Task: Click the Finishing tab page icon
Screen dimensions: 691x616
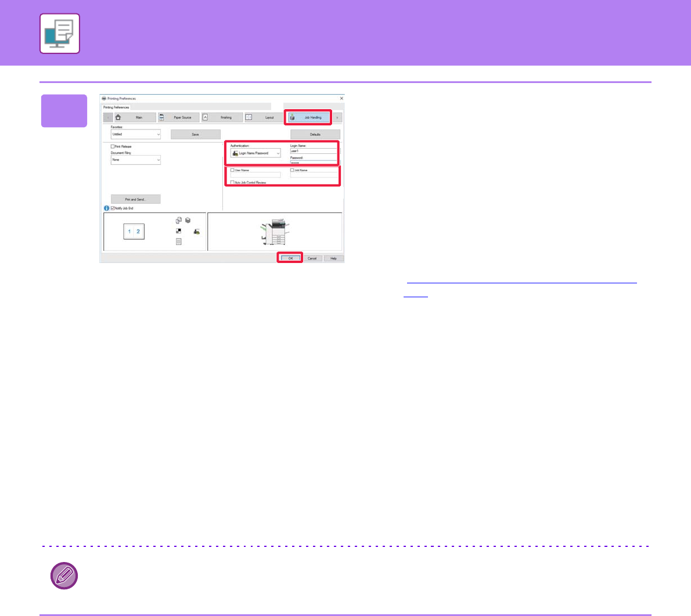Action: (205, 117)
